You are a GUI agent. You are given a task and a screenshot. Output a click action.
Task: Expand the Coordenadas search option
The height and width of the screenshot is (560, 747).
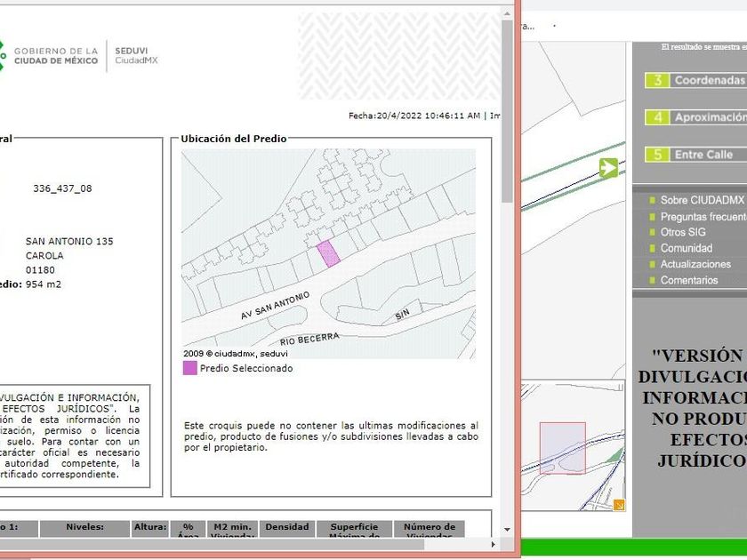pyautogui.click(x=709, y=80)
